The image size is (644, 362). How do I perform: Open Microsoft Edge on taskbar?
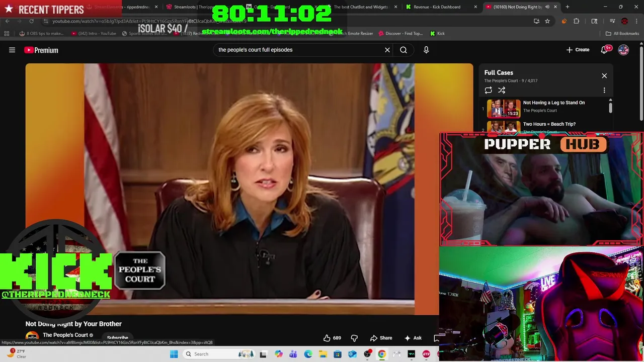tap(308, 354)
